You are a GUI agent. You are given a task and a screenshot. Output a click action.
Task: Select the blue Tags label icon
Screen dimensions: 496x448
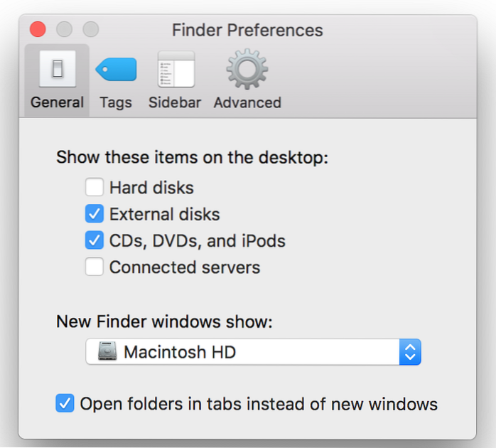coord(116,70)
